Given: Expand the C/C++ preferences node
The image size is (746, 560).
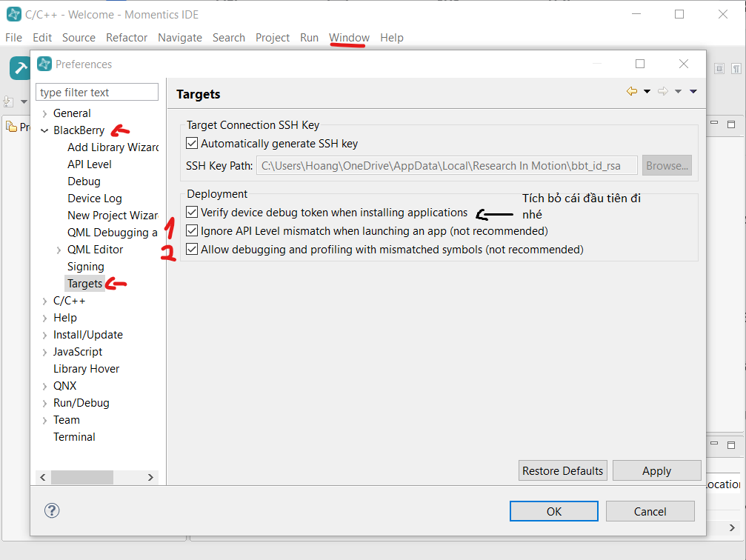Looking at the screenshot, I should (x=44, y=301).
